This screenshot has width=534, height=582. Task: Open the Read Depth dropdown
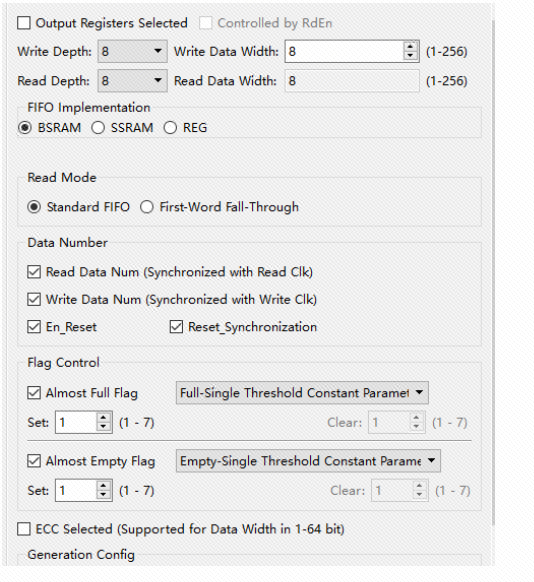(x=132, y=81)
